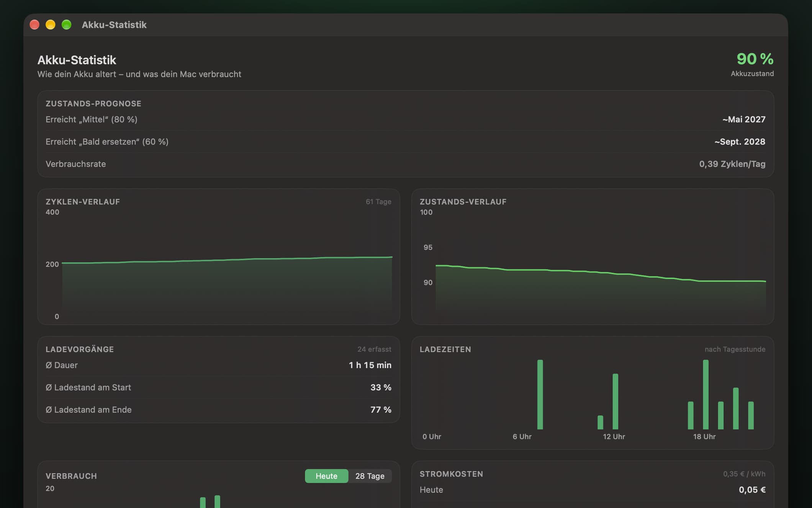Click the nach Tagesstunde label

click(735, 349)
